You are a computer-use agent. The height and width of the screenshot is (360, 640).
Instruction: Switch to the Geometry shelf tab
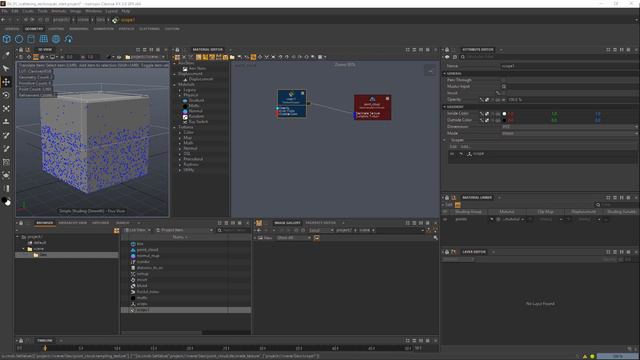point(34,29)
